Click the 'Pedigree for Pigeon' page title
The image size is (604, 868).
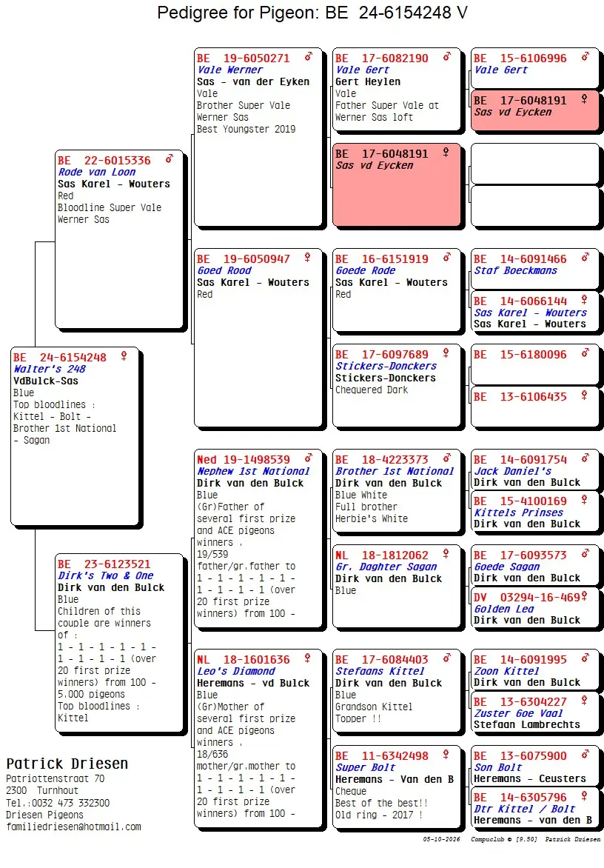[312, 12]
